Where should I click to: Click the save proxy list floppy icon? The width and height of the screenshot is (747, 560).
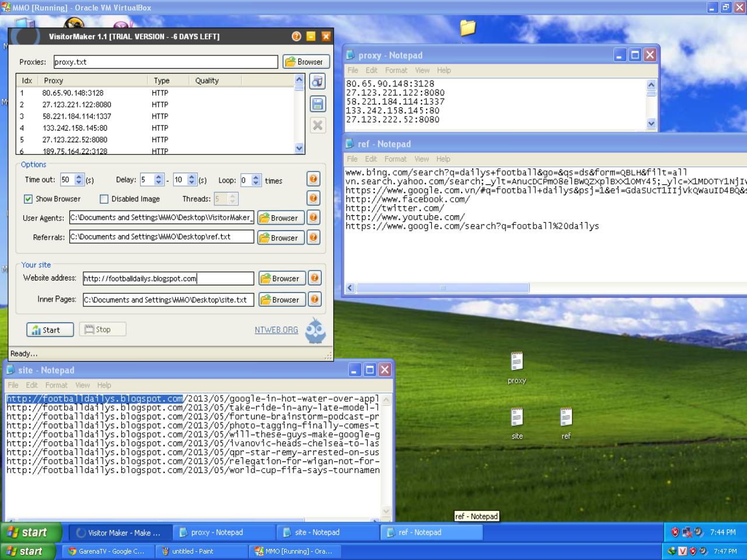point(317,104)
